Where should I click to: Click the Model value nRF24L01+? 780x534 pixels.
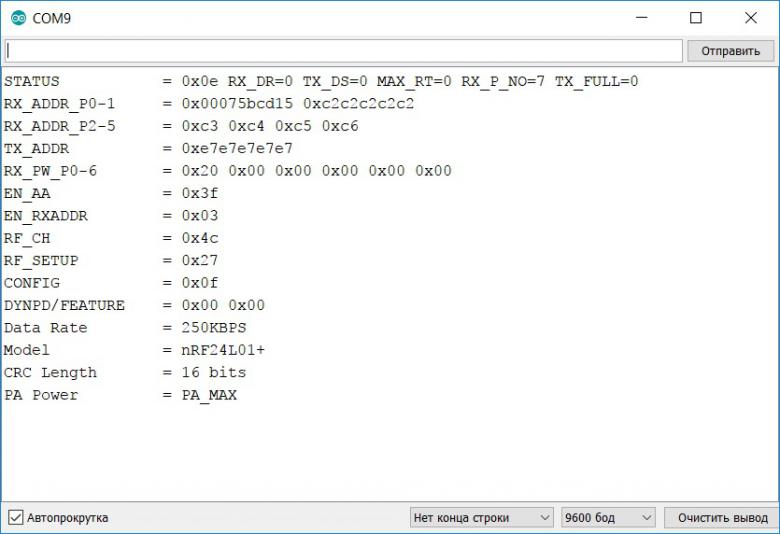(x=223, y=350)
